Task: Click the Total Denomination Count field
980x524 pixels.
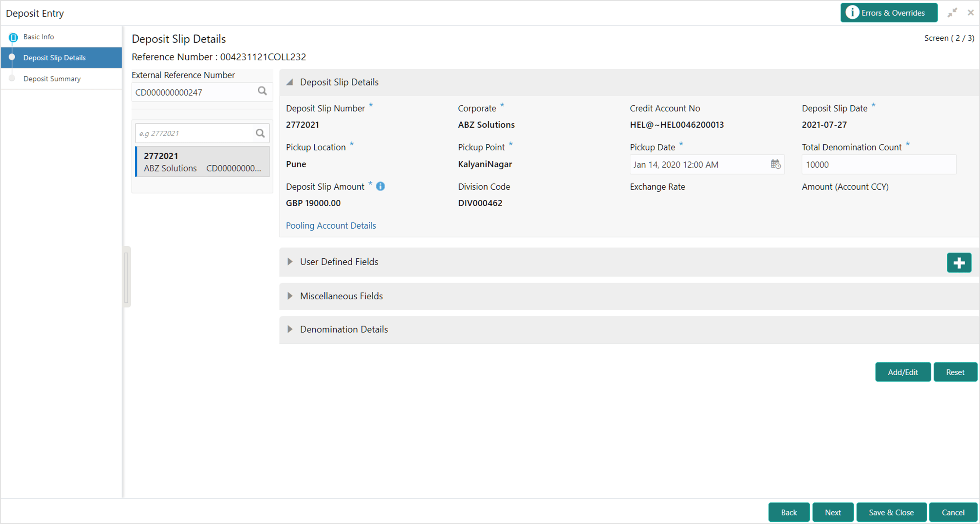Action: coord(879,164)
